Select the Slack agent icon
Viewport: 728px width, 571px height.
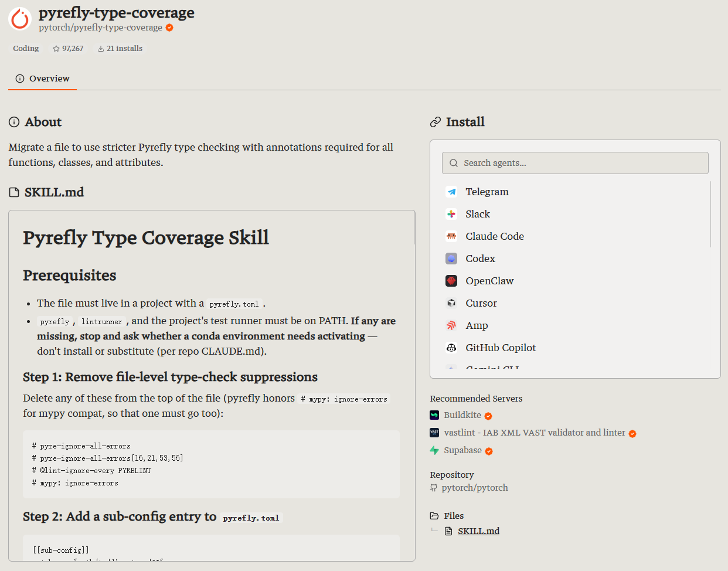(x=451, y=214)
